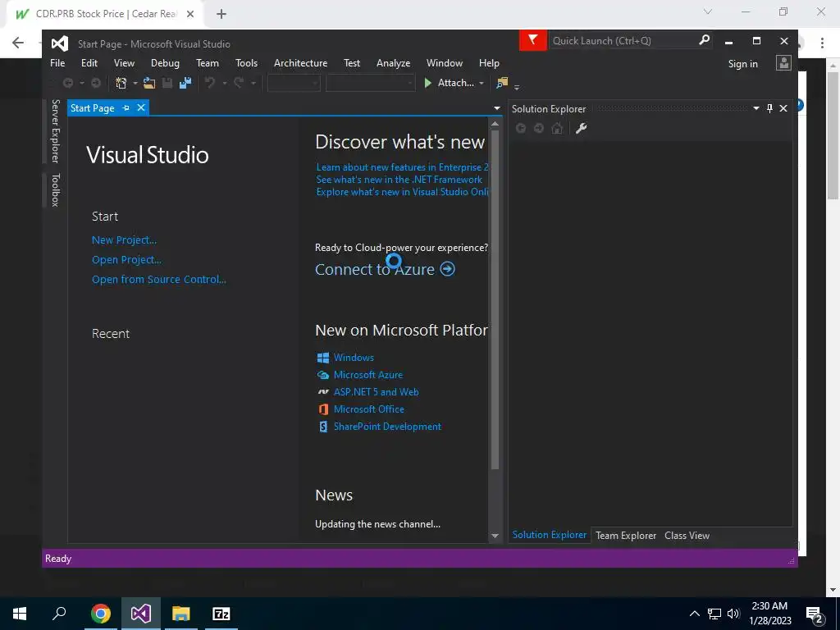Open the Microsoft Azure platform link
The image size is (840, 630).
(368, 375)
